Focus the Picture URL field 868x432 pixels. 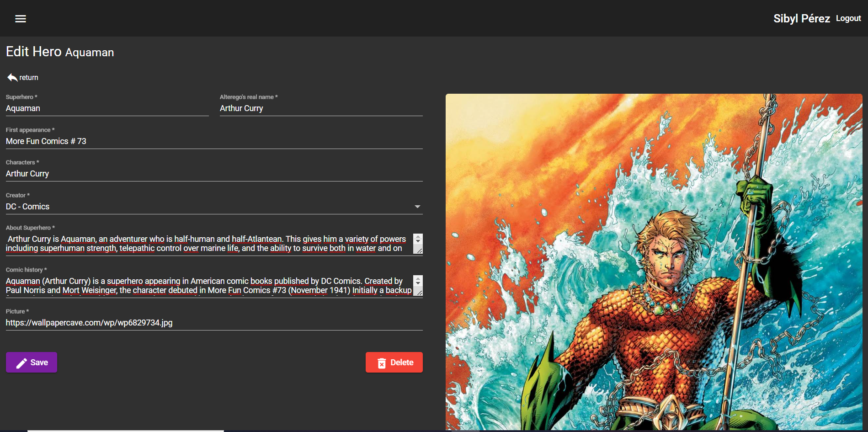(214, 323)
